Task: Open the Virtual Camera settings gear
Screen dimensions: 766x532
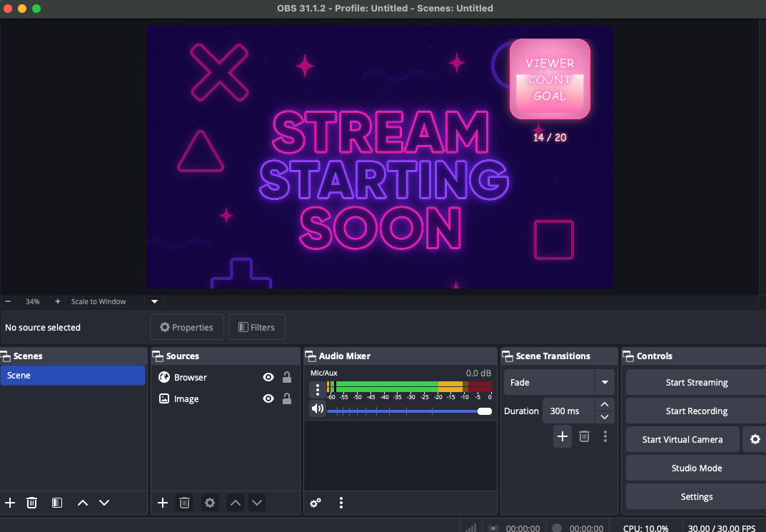Action: tap(755, 439)
